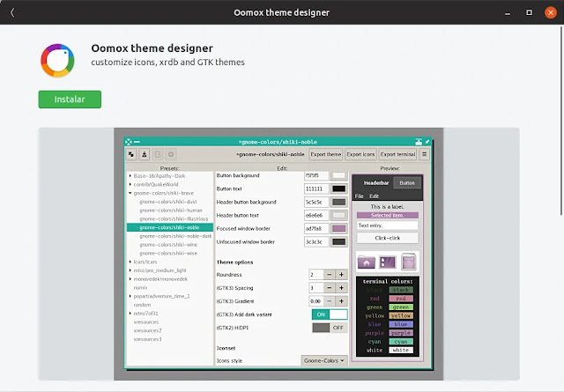This screenshot has width=564, height=392.
Task: Click the expand arrow icon in the teal titlebar
Action: pos(427,142)
